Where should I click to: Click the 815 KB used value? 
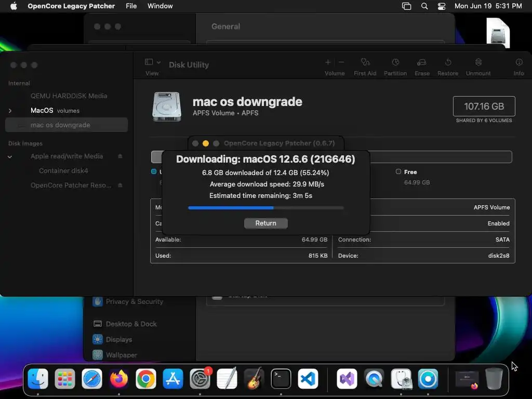pyautogui.click(x=318, y=256)
